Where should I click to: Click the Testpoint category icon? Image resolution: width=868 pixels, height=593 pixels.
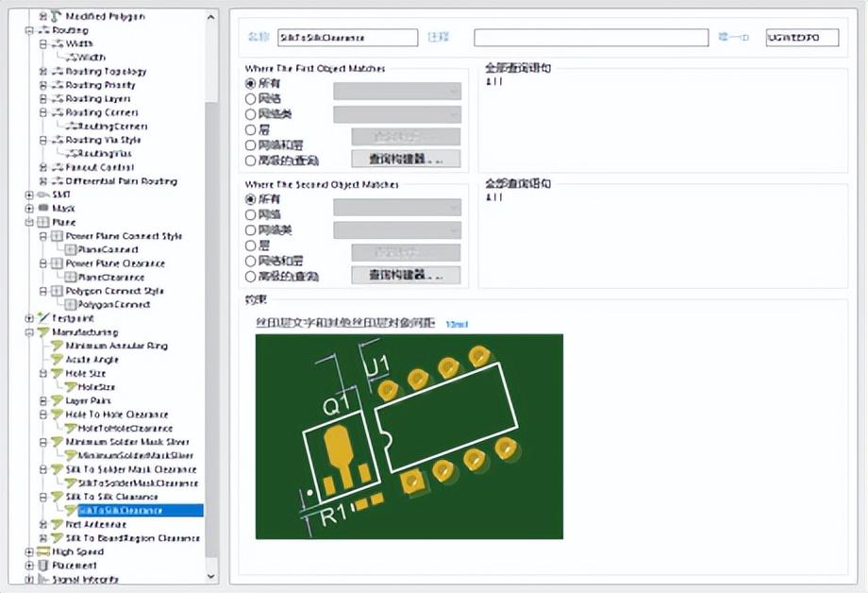coord(42,318)
